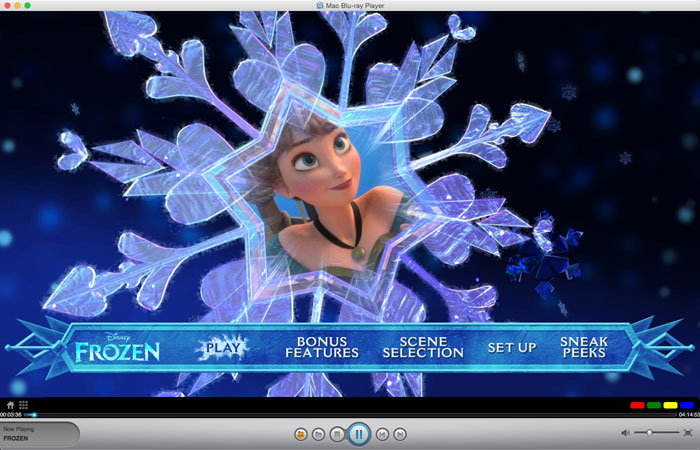
Task: Enter full screen mode icon
Action: click(x=688, y=433)
